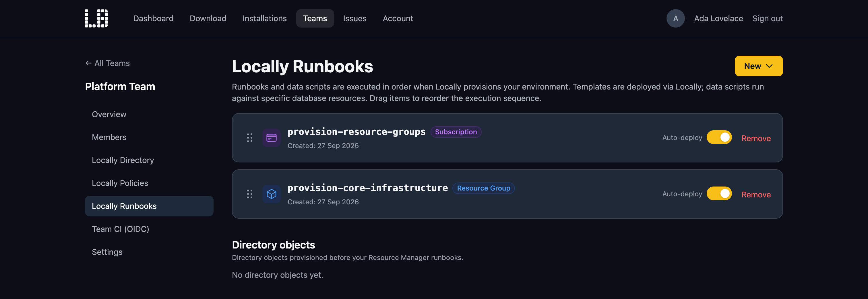Select Locally Runbooks in the sidebar
The image size is (868, 299).
coord(149,206)
